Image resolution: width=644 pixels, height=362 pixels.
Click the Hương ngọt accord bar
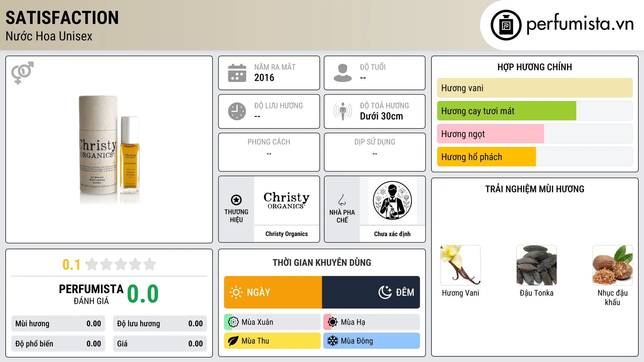point(535,134)
